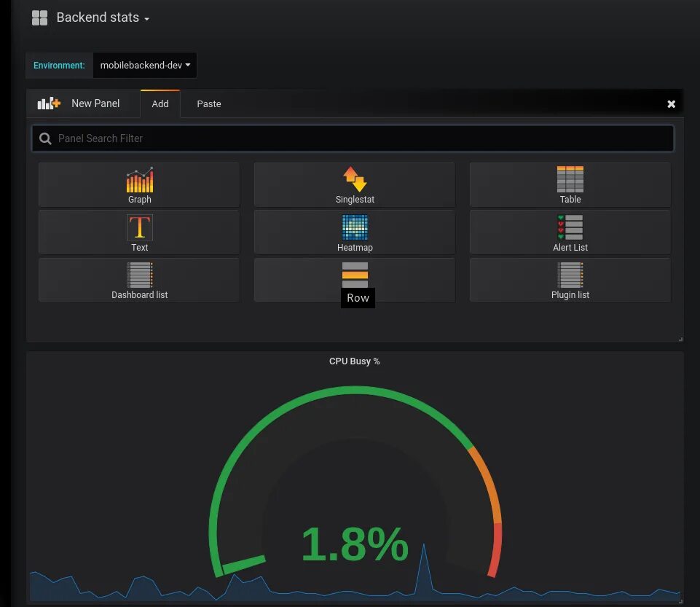Viewport: 700px width, 607px height.
Task: Click the 1.8% gauge value
Action: (x=355, y=544)
